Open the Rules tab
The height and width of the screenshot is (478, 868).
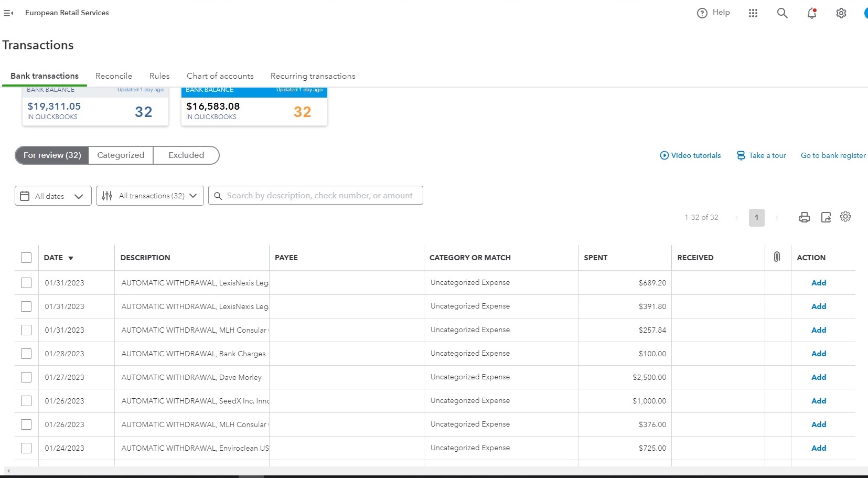[x=159, y=76]
